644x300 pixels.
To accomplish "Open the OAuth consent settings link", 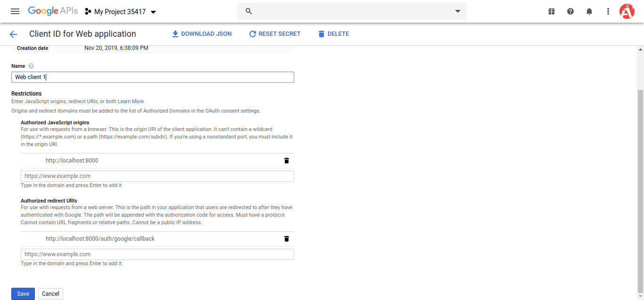I will tap(232, 111).
